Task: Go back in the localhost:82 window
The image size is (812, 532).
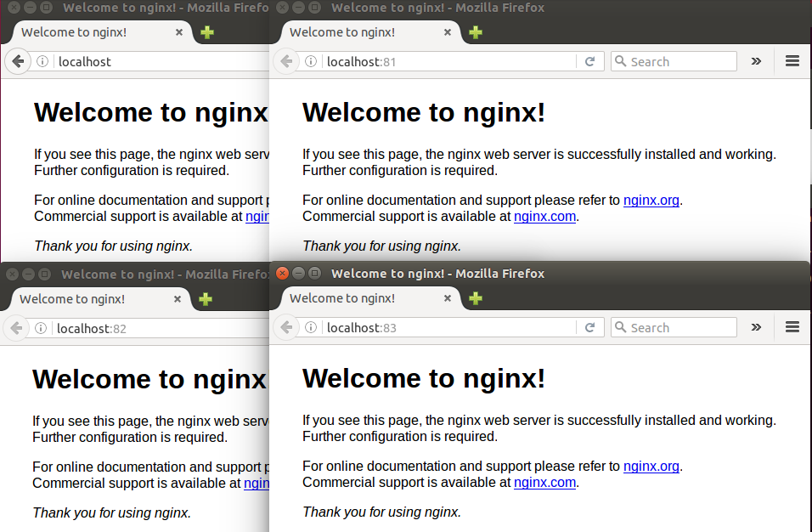Action: (16, 328)
